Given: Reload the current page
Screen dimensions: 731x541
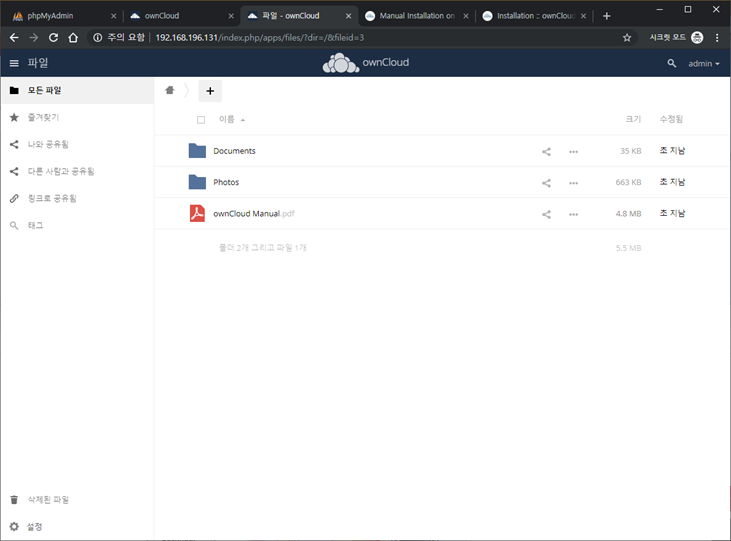Looking at the screenshot, I should pyautogui.click(x=53, y=37).
